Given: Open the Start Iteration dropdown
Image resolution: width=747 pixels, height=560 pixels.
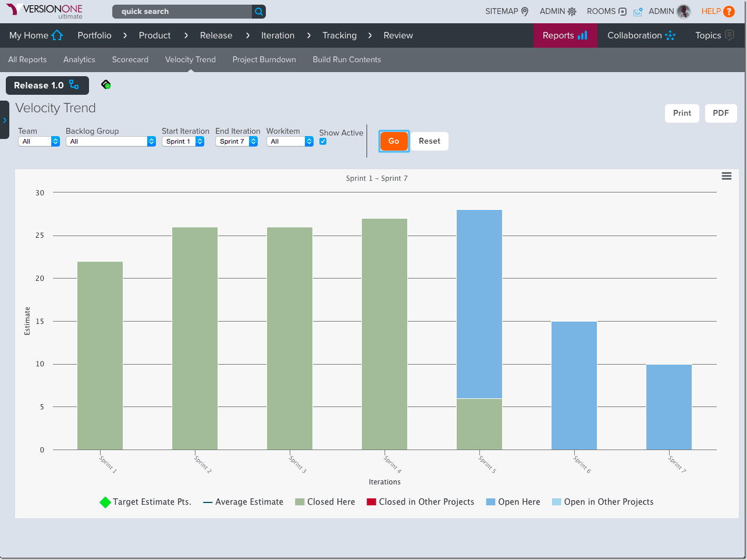Looking at the screenshot, I should (x=183, y=141).
